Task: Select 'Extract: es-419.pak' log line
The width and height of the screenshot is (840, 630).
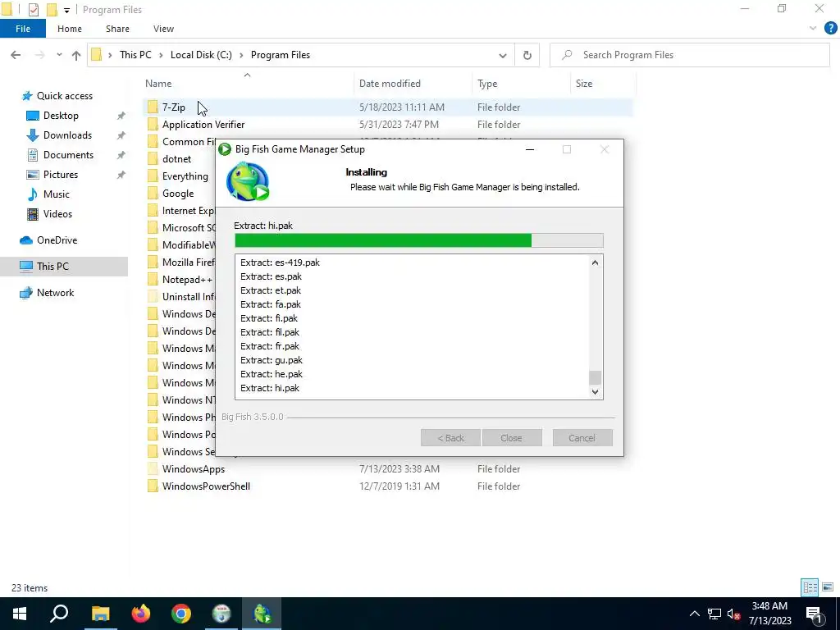Action: 280,262
